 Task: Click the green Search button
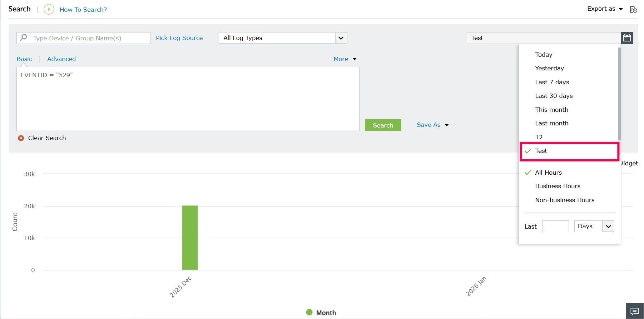tap(383, 125)
